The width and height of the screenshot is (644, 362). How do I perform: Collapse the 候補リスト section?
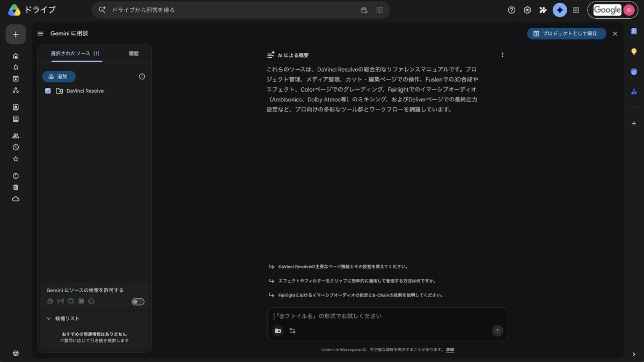pyautogui.click(x=49, y=319)
